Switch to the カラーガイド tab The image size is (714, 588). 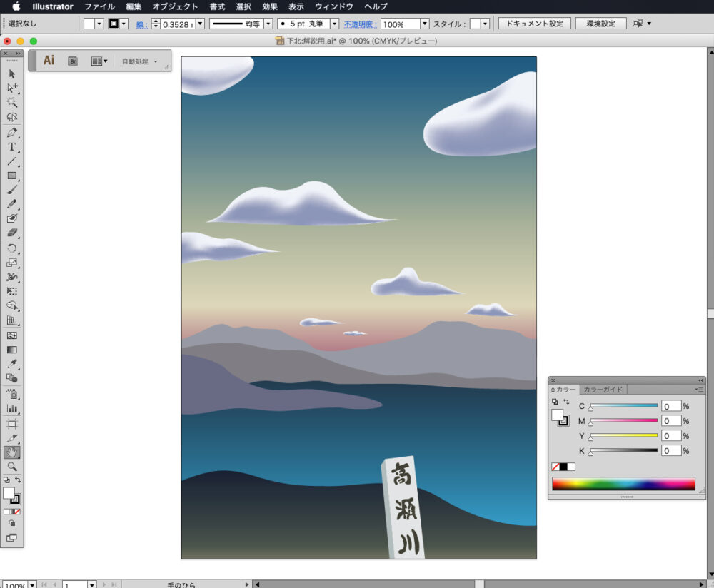(603, 390)
